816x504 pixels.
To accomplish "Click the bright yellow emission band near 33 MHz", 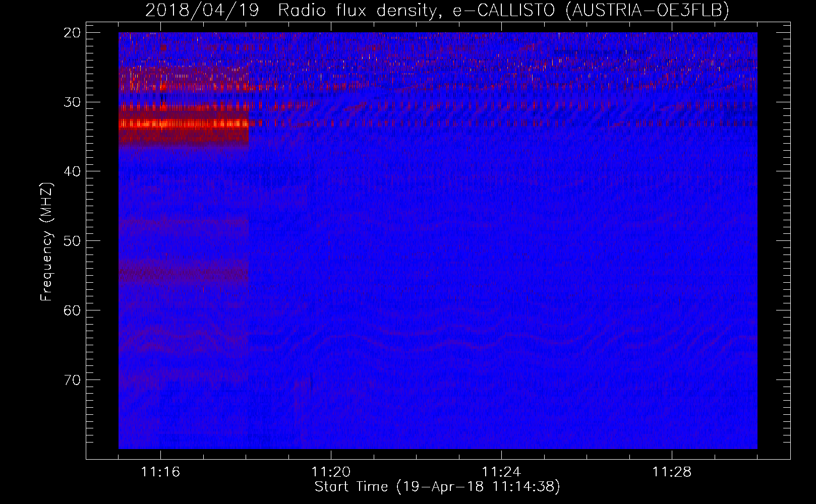I will (x=184, y=123).
